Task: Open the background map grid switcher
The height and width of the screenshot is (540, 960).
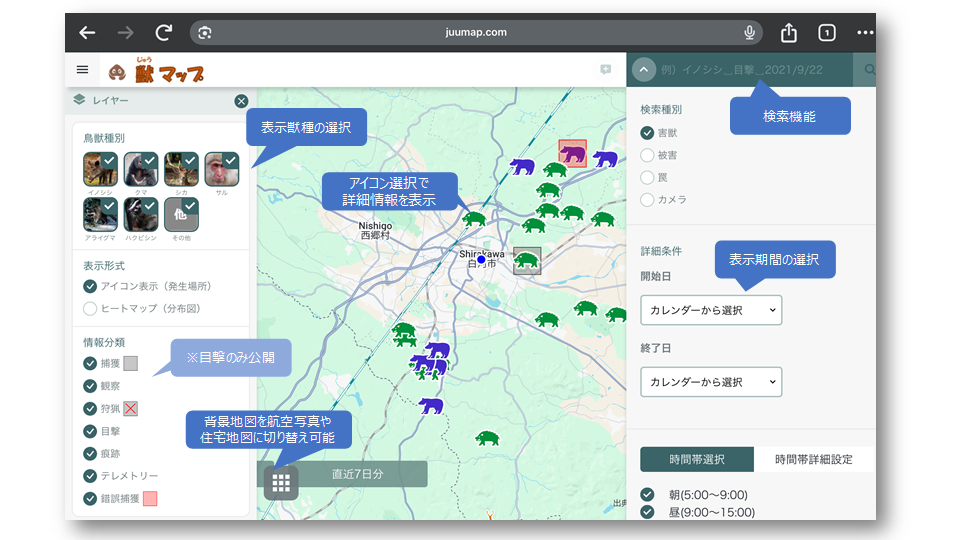Action: (281, 483)
